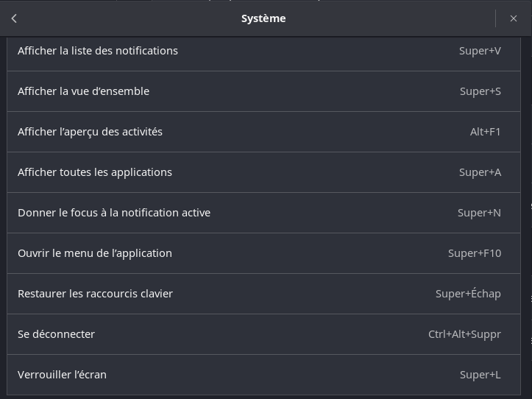Click the Super+V shortcut value

point(479,51)
